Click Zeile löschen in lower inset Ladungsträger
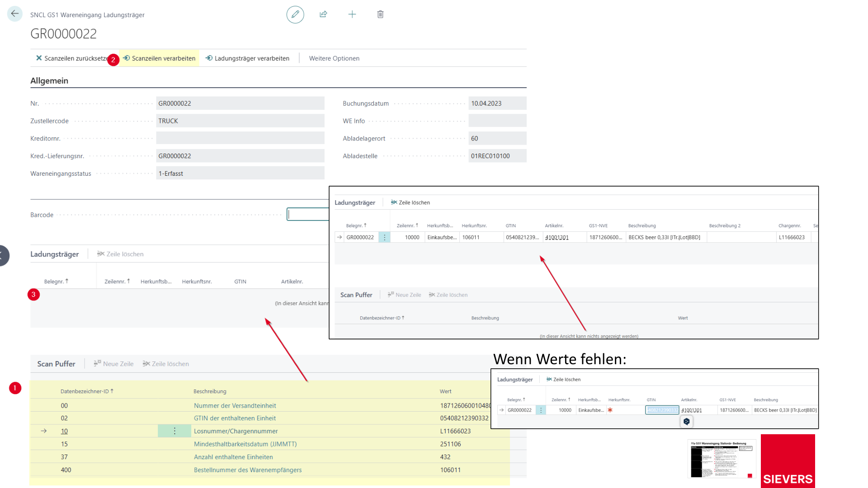The width and height of the screenshot is (868, 488). click(563, 379)
